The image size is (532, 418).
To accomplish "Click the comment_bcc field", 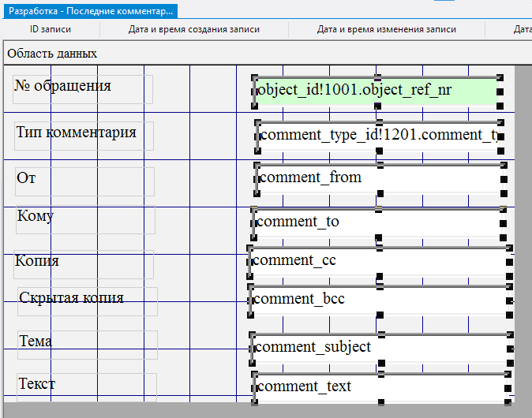I will (377, 300).
